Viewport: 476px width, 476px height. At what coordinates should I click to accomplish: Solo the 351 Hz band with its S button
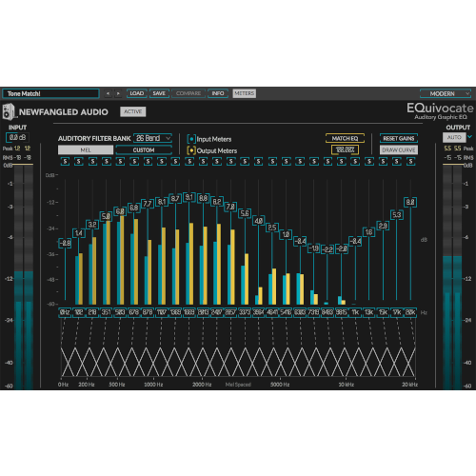107,162
